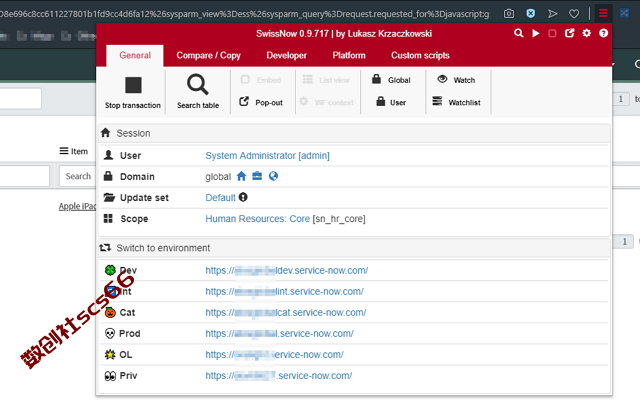Click the blue icon right of the extension menu

(624, 13)
